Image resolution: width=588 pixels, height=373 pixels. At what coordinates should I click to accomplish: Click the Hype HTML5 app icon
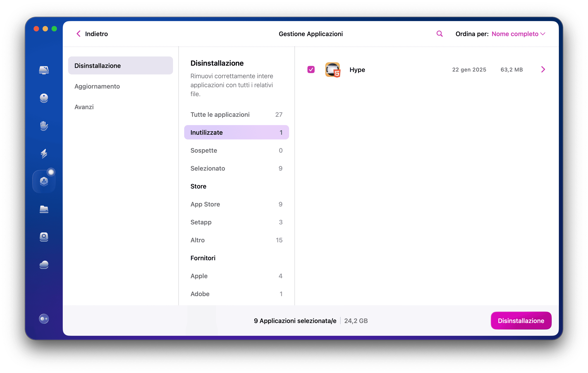click(x=333, y=70)
